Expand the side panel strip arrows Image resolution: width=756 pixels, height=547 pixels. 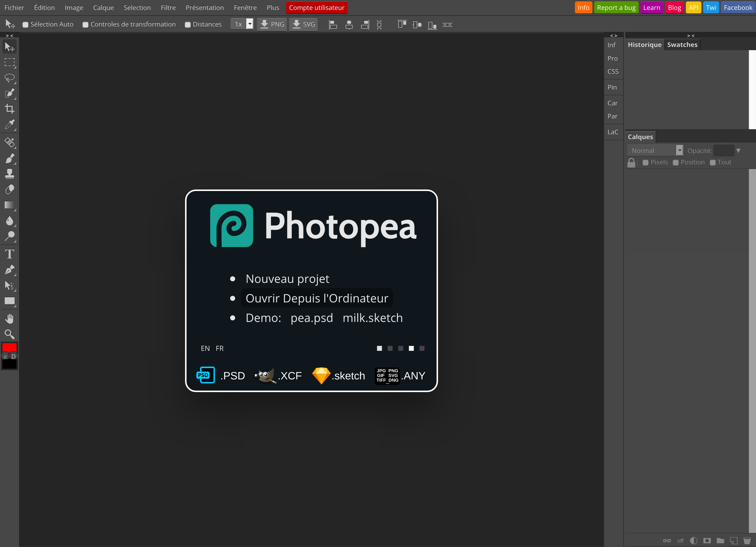pyautogui.click(x=614, y=35)
